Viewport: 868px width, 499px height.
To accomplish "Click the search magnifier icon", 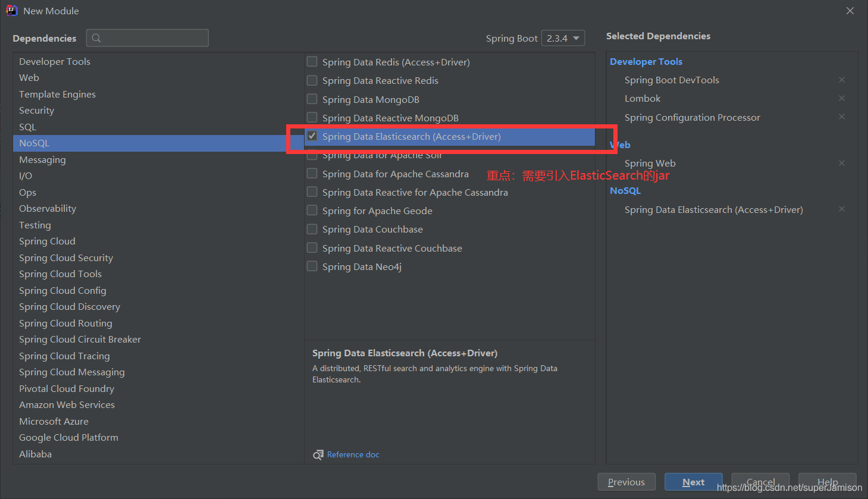I will [x=96, y=38].
